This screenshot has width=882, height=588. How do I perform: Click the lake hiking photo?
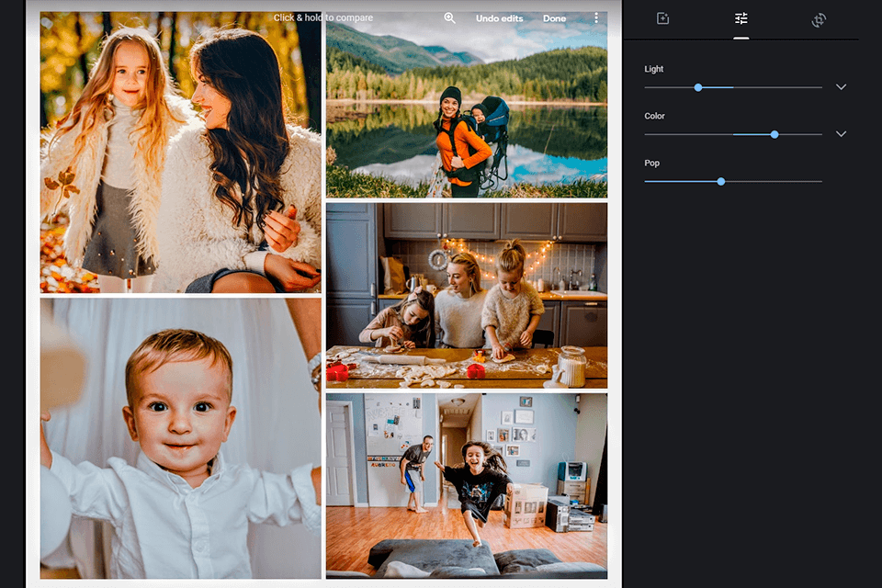coord(467,105)
